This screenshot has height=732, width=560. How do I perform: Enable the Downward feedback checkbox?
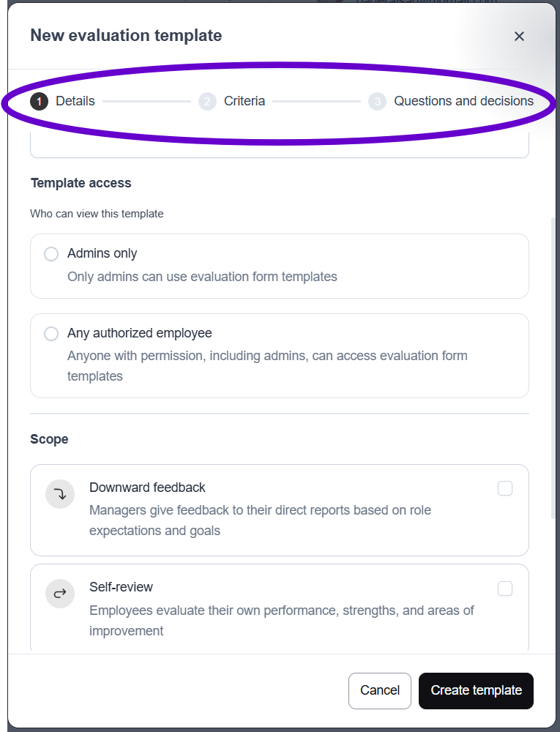pyautogui.click(x=505, y=488)
